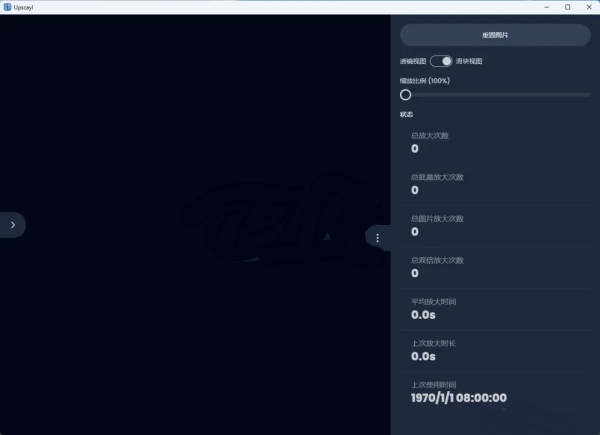This screenshot has width=600, height=435.
Task: Minimize the Upscayl window
Action: click(x=546, y=7)
